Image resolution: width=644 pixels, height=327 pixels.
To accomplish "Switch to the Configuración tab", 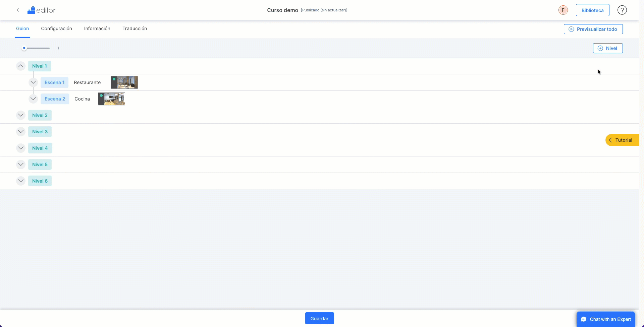I will 57,28.
